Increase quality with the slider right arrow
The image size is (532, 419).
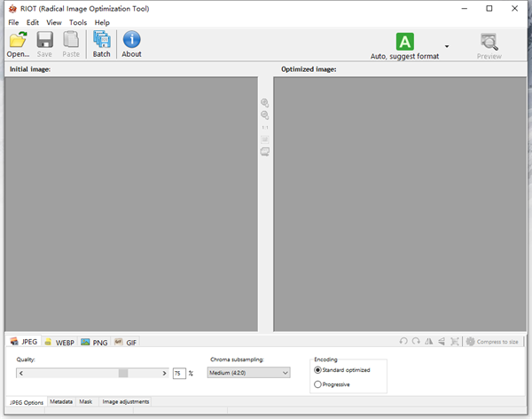(164, 373)
